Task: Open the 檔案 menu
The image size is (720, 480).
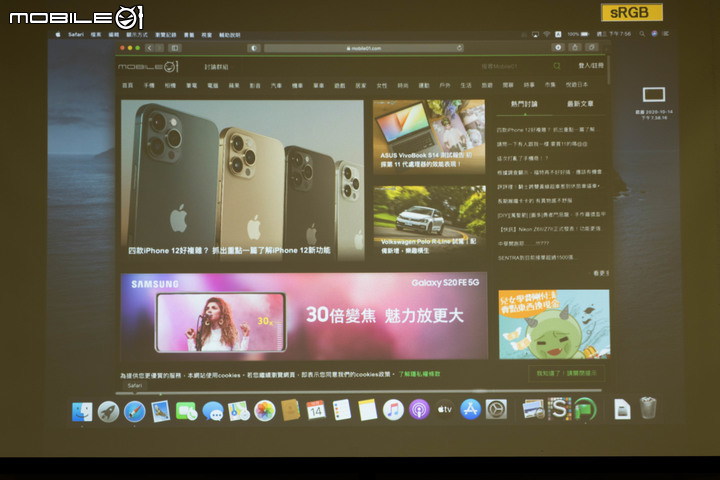Action: pos(96,34)
